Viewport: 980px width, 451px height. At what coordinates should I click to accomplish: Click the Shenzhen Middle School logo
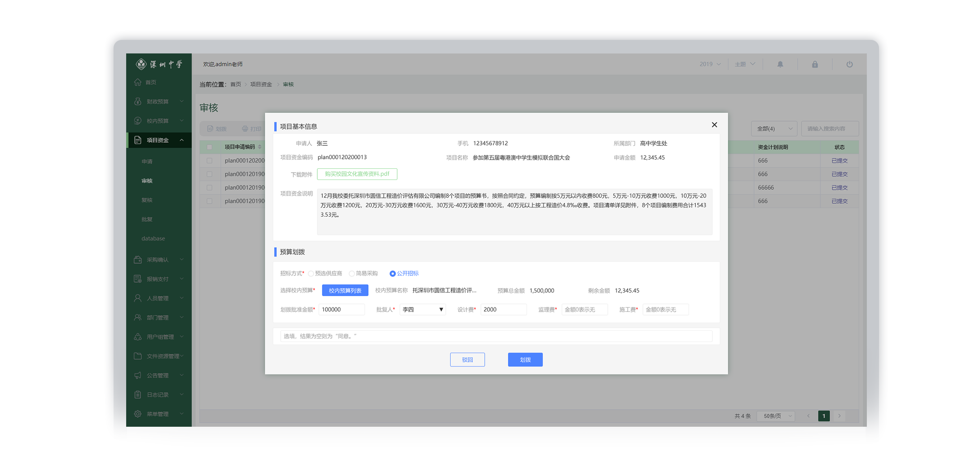tap(159, 64)
